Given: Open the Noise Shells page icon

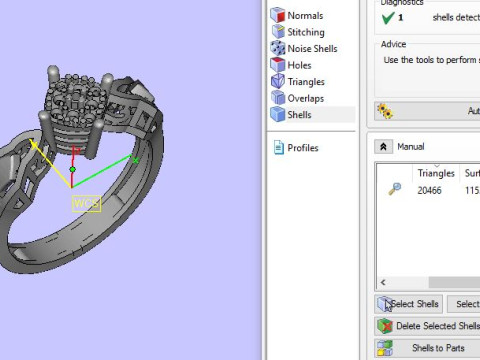Looking at the screenshot, I should [277, 48].
